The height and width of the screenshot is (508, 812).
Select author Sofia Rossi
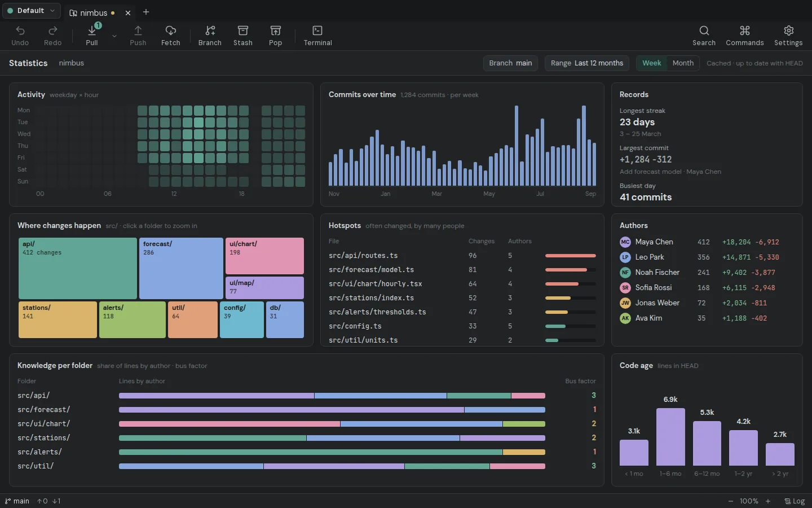point(707,288)
